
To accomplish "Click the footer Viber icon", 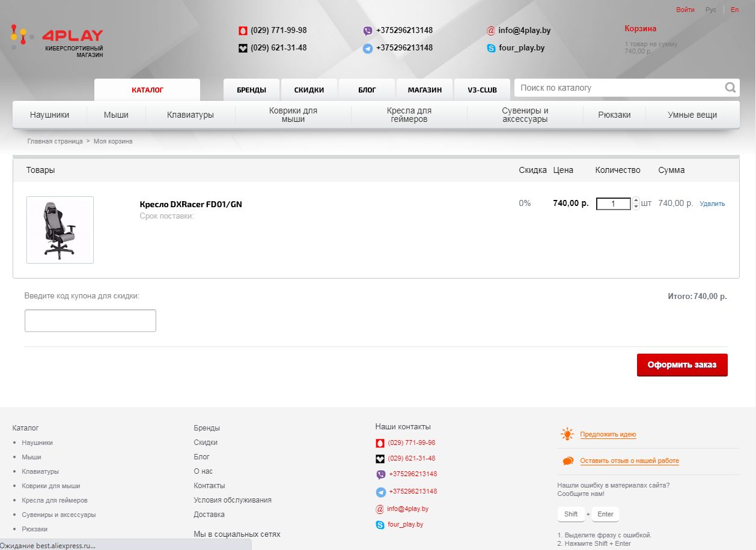I will [380, 474].
